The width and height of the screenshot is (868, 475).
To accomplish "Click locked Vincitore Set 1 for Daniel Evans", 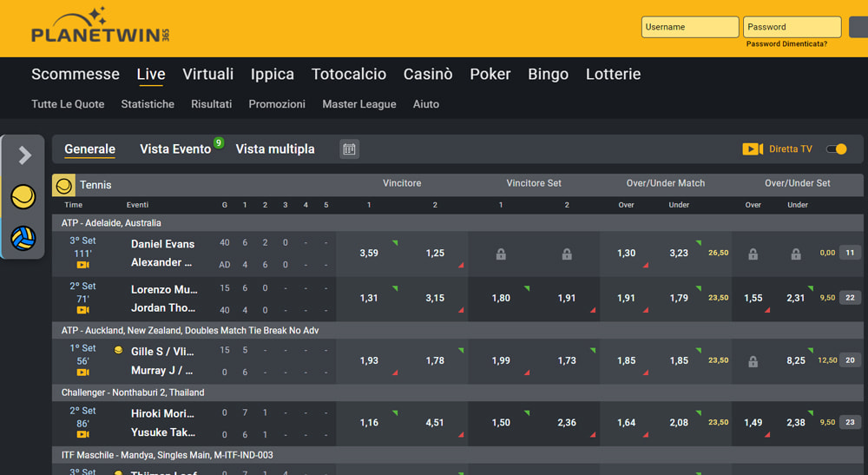I will point(501,254).
